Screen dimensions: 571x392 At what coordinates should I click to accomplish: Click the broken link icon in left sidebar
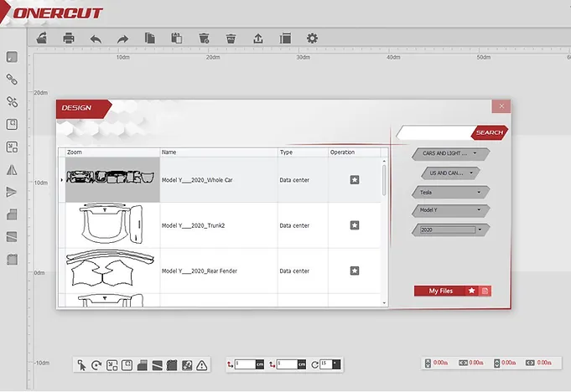click(12, 102)
